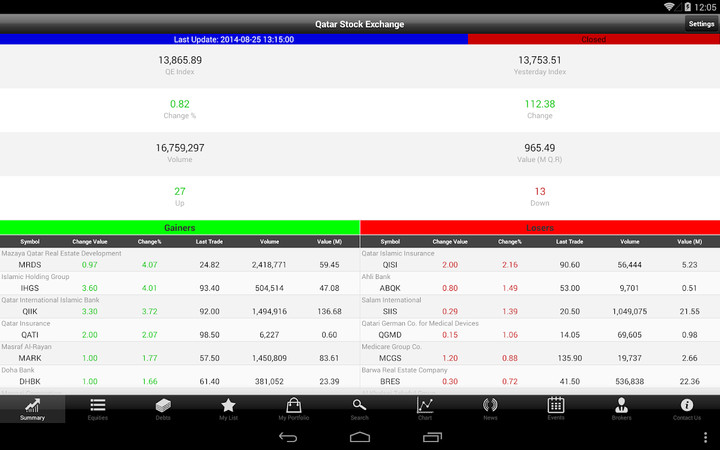Screen dimensions: 720x450
Task: Tap the Down count 13
Action: pos(540,191)
